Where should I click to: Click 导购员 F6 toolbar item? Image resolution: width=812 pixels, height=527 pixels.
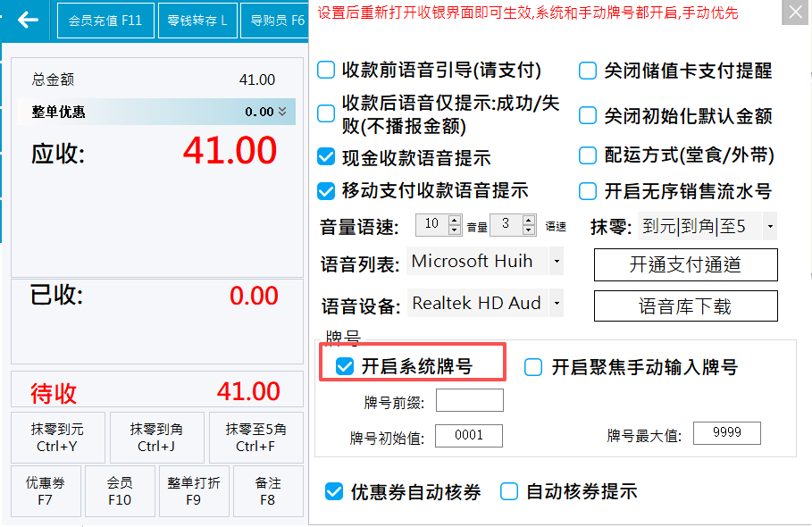tap(276, 21)
